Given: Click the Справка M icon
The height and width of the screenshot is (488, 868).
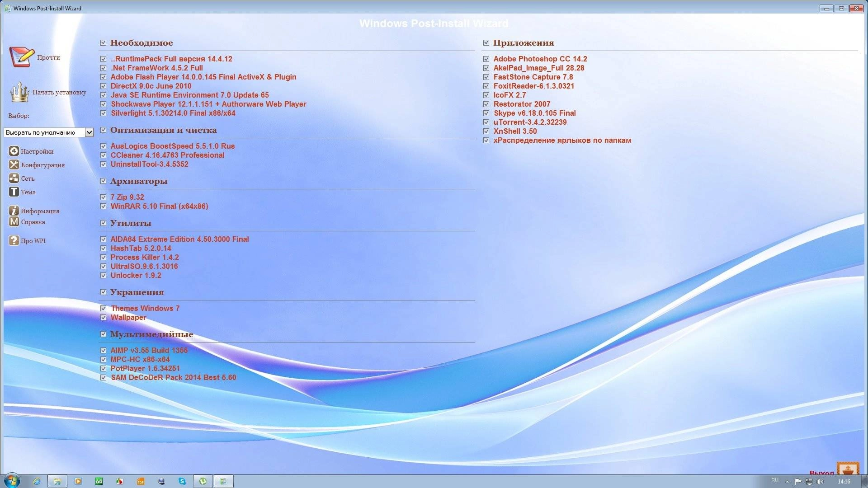Looking at the screenshot, I should coord(14,221).
